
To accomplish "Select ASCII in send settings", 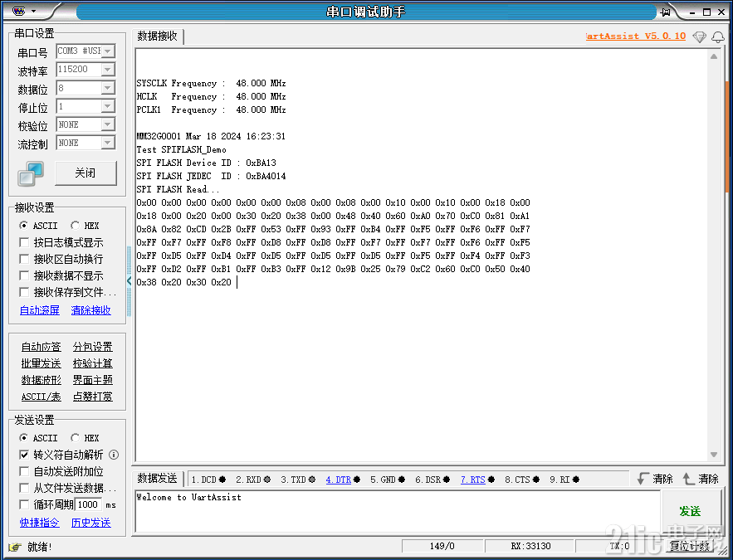I will point(38,438).
